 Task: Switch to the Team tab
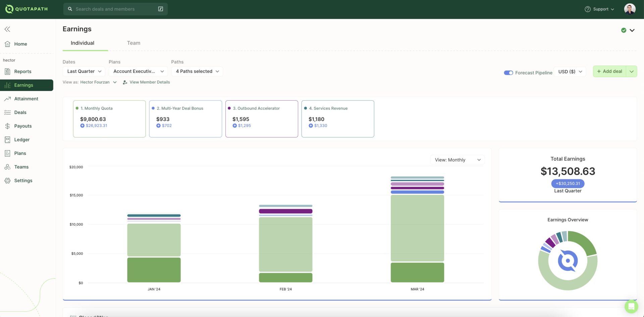coord(133,43)
